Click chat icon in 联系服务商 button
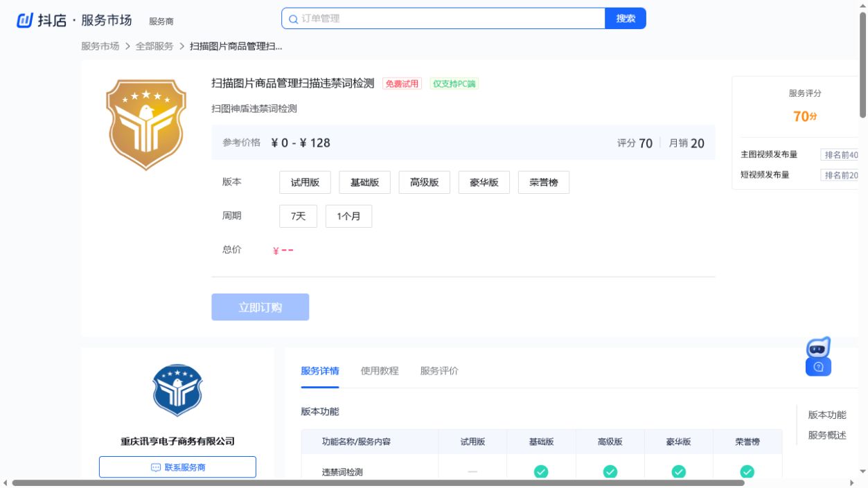 click(156, 467)
